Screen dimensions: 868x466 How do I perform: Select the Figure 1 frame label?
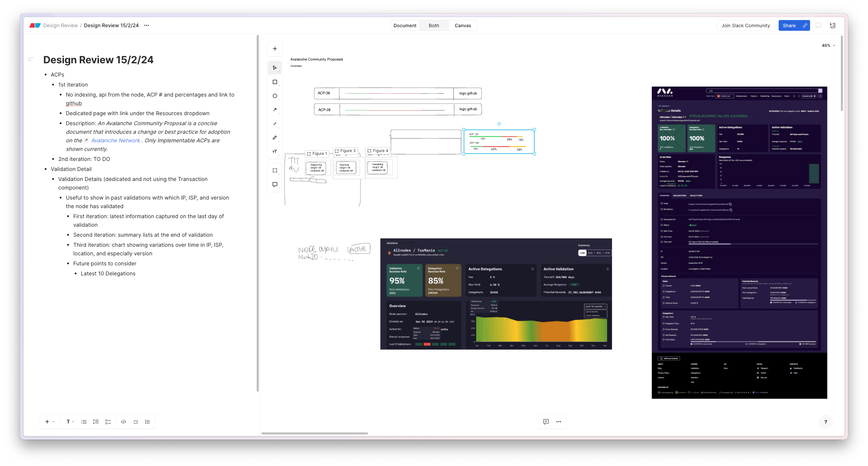(317, 154)
